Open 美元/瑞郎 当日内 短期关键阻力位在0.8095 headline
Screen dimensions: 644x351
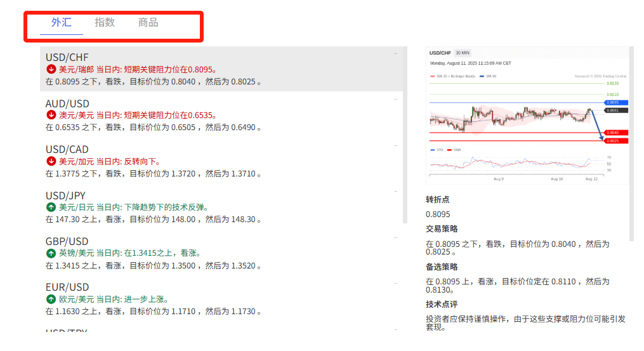(138, 69)
